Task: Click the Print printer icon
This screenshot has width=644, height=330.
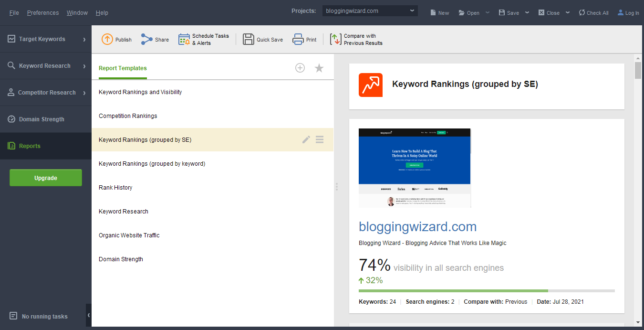Action: 298,40
